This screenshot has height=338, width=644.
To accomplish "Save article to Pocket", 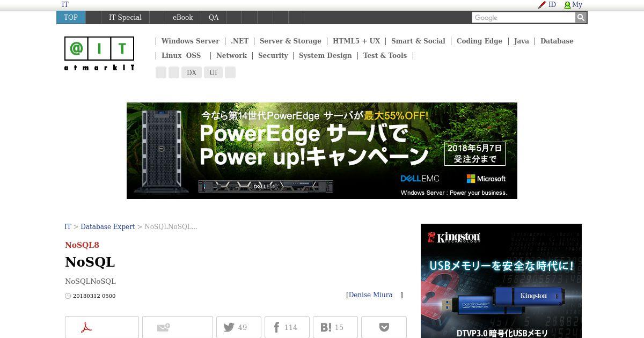I will point(384,327).
